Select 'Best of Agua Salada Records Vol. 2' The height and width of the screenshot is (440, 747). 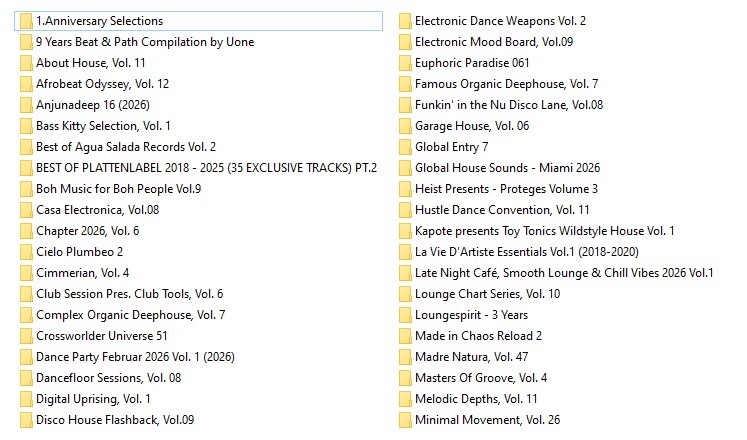pyautogui.click(x=126, y=147)
